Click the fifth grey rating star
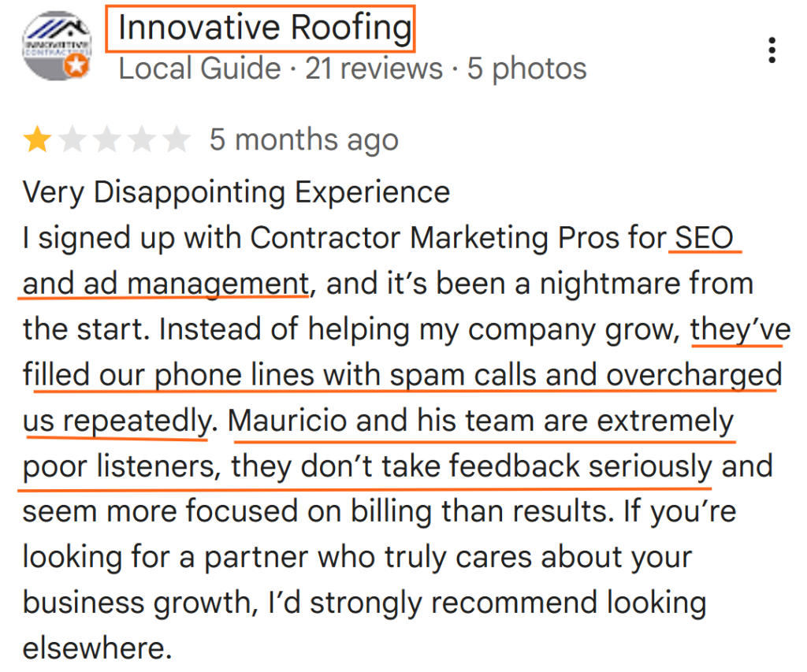807x672 pixels. (x=177, y=141)
